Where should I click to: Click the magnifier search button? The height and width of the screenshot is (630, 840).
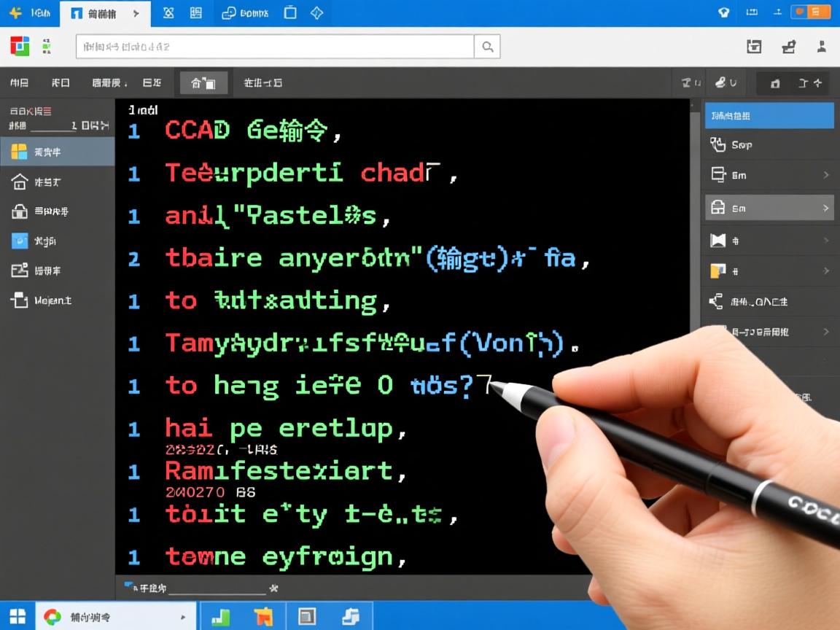tap(486, 47)
